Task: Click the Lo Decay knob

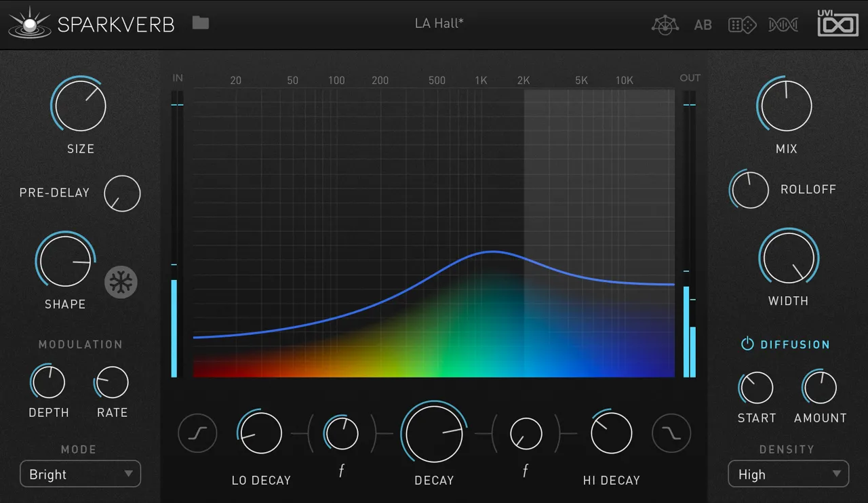Action: [x=260, y=432]
